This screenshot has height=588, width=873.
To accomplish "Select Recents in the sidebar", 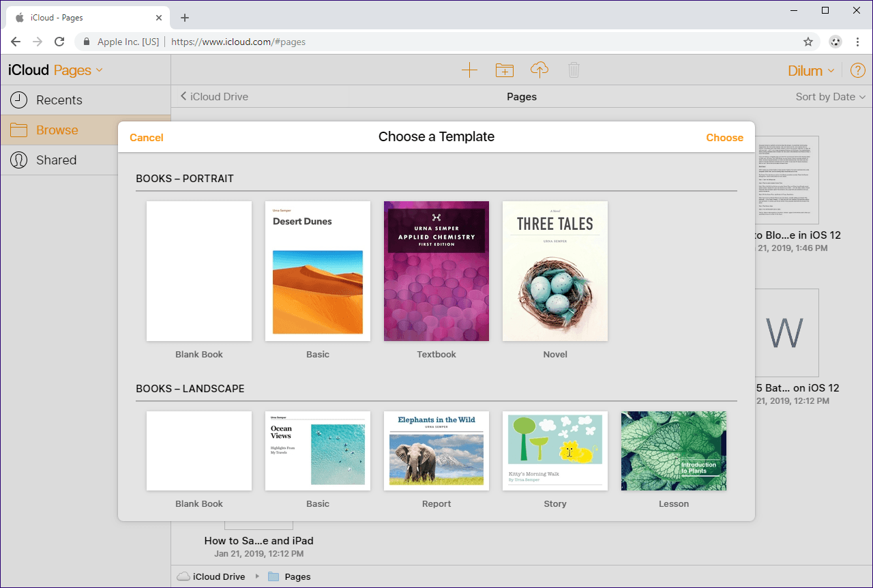I will [85, 100].
